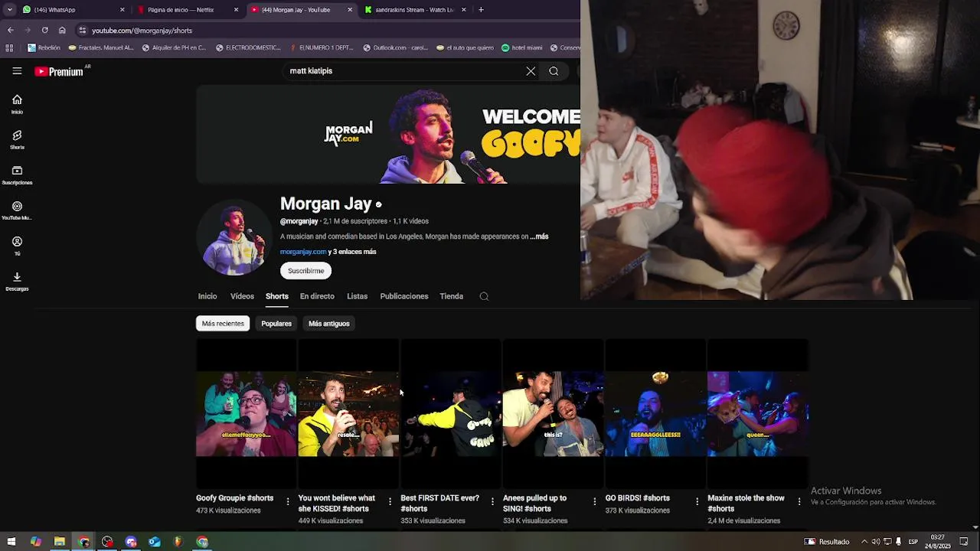Play the GO BIRDS short thumbnail

tap(655, 413)
